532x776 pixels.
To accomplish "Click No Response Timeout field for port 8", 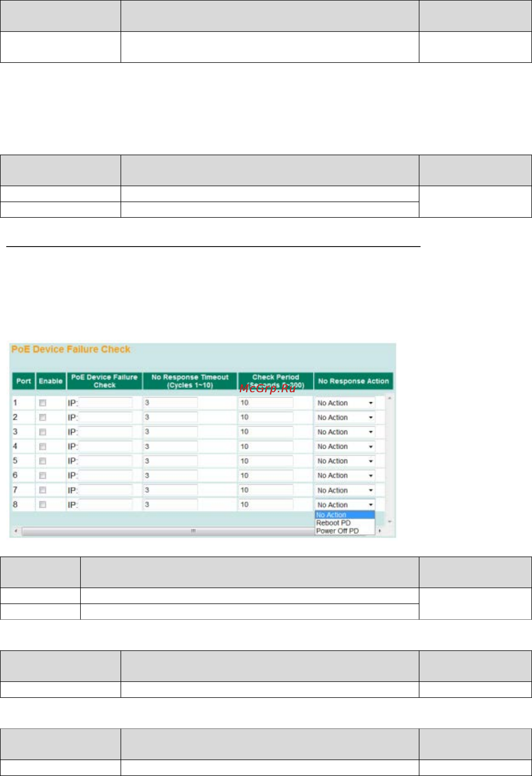I will (x=170, y=505).
